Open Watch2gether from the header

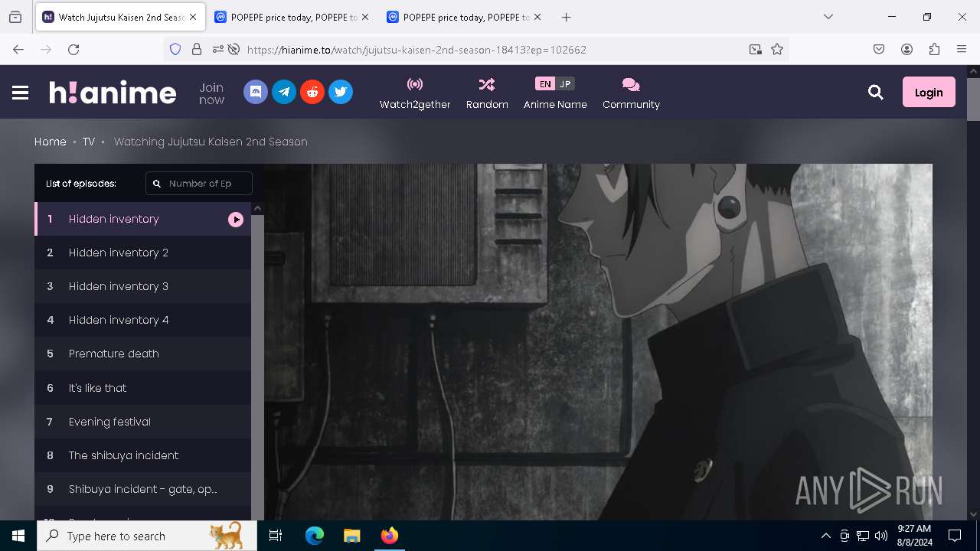415,93
